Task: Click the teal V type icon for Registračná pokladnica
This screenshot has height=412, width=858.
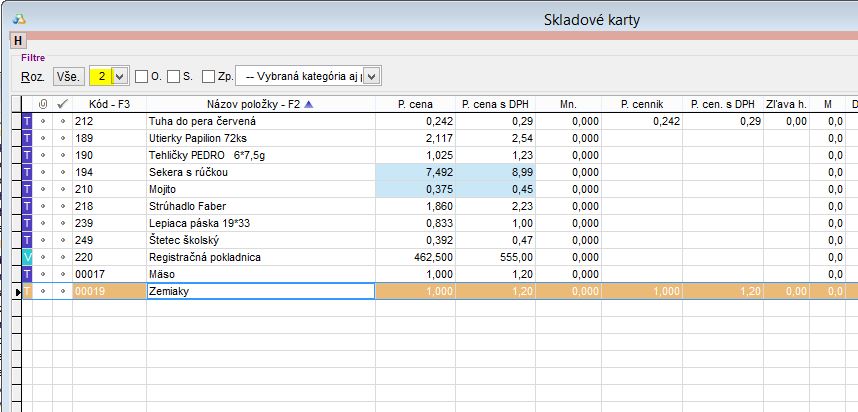Action: click(x=28, y=257)
